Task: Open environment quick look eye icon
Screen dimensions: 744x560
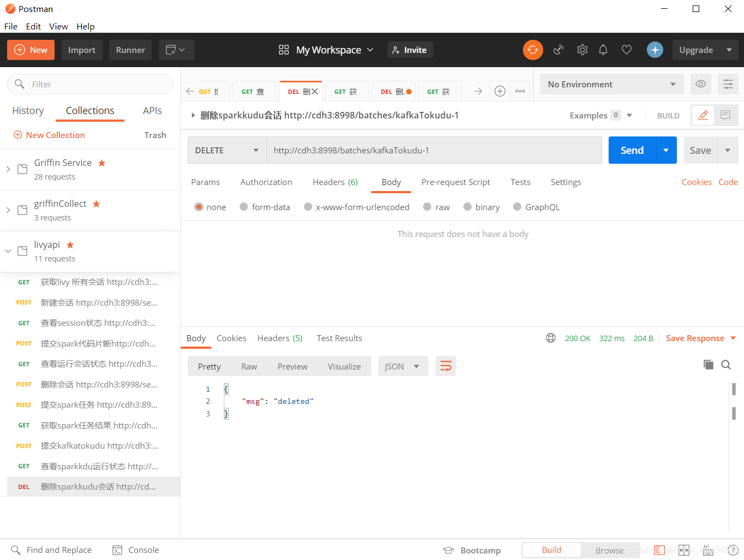Action: (701, 84)
